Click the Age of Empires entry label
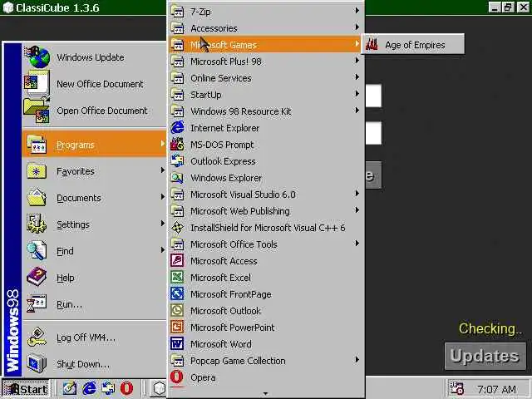532x399 pixels. click(x=415, y=45)
